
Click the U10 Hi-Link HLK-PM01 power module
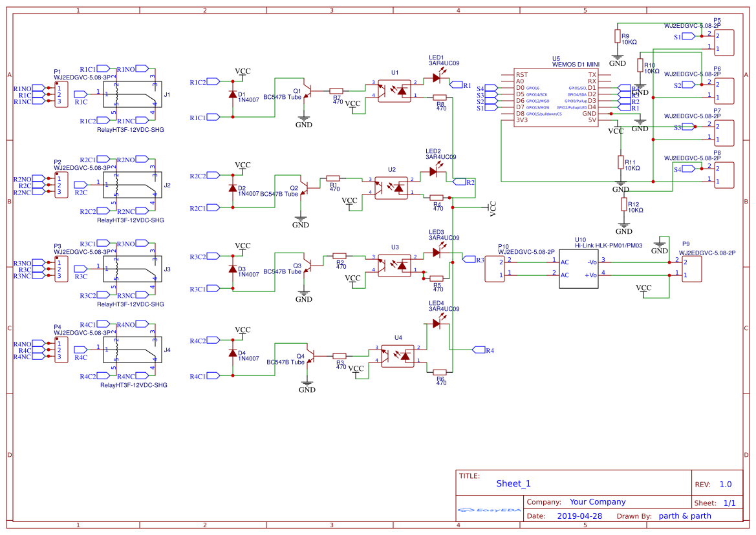[579, 268]
